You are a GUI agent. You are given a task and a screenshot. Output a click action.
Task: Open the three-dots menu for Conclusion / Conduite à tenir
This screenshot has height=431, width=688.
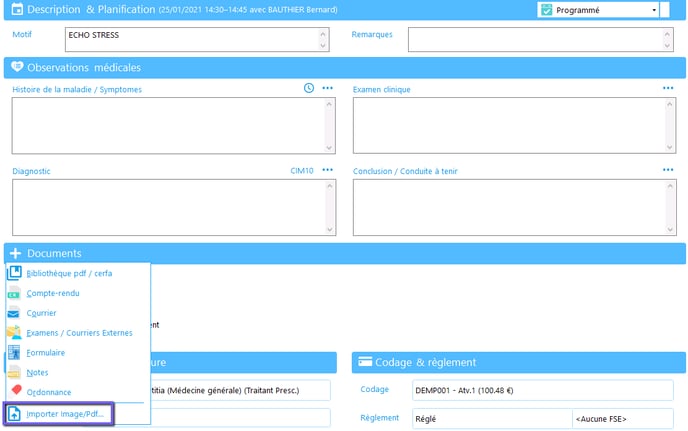pyautogui.click(x=668, y=170)
